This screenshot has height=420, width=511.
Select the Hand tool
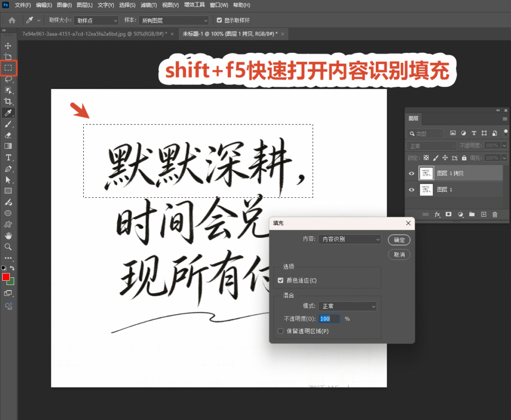point(8,235)
